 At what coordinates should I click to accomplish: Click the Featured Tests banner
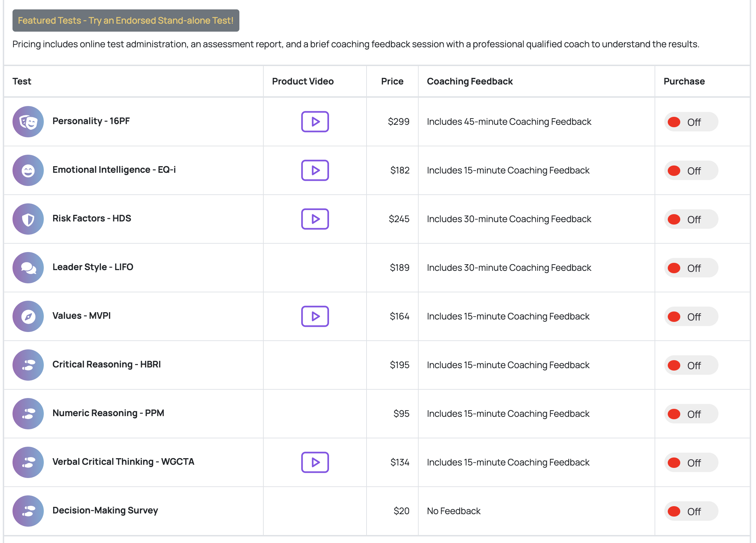point(126,21)
